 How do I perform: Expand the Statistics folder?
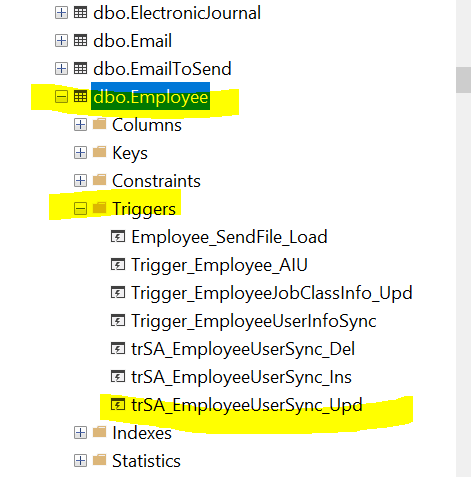point(80,461)
